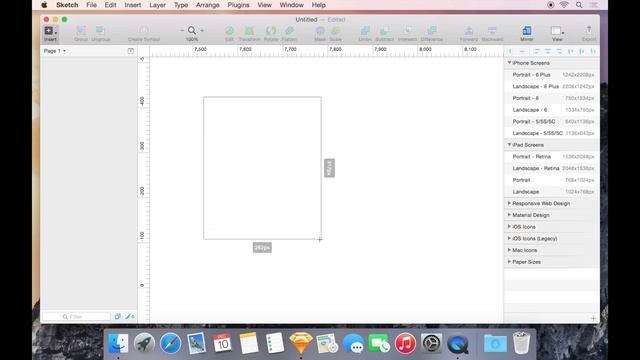This screenshot has height=360, width=640.
Task: Open the Apple menu
Action: click(44, 5)
